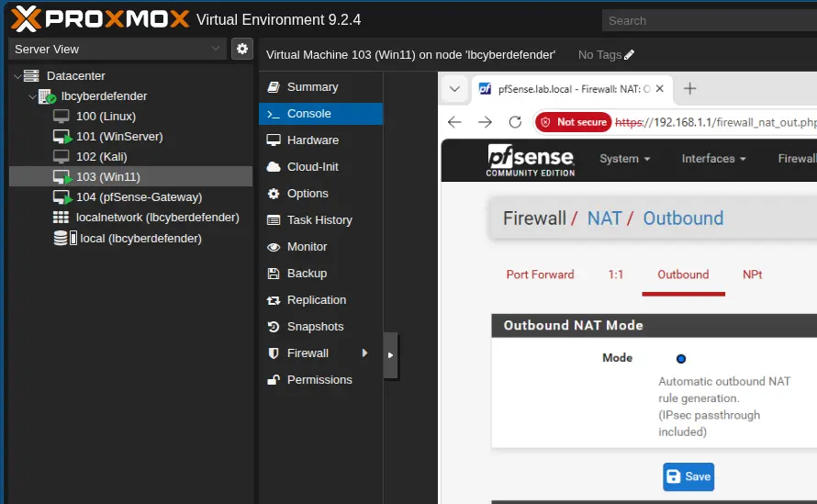Open the Console menu item
The height and width of the screenshot is (504, 817).
(321, 114)
